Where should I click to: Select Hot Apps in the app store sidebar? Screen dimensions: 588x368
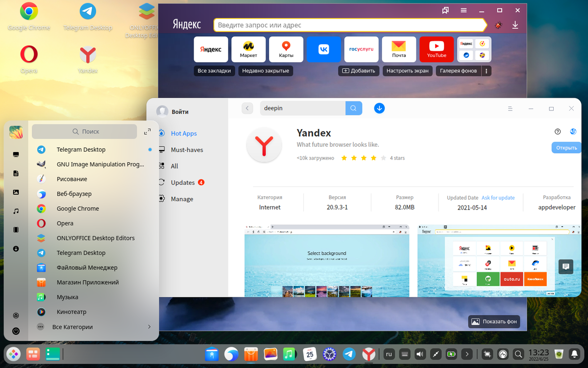pos(183,133)
